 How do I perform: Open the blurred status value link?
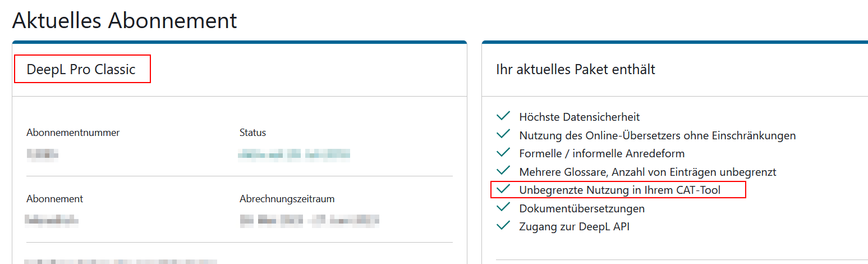tap(294, 154)
